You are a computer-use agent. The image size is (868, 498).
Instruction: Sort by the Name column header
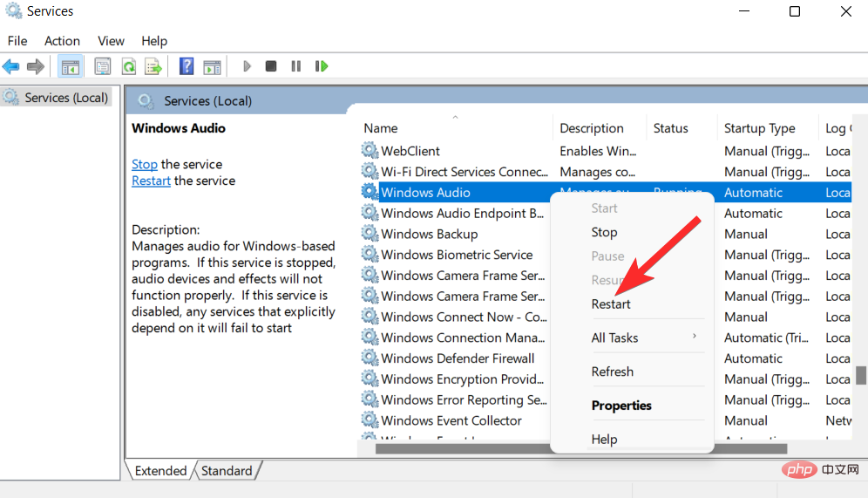click(381, 128)
